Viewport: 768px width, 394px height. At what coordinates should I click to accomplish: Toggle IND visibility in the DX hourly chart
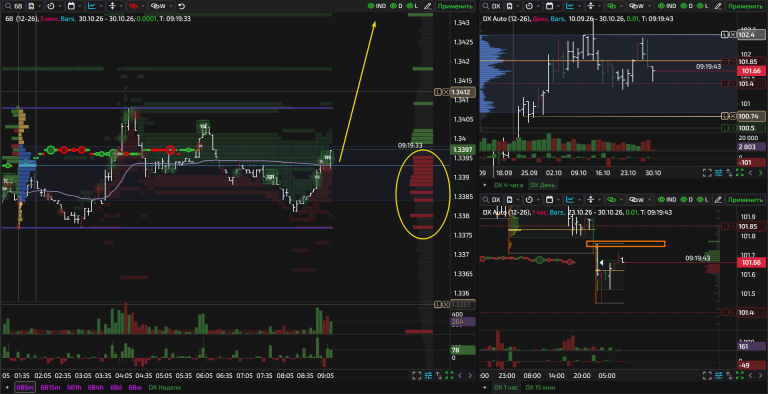[x=668, y=199]
